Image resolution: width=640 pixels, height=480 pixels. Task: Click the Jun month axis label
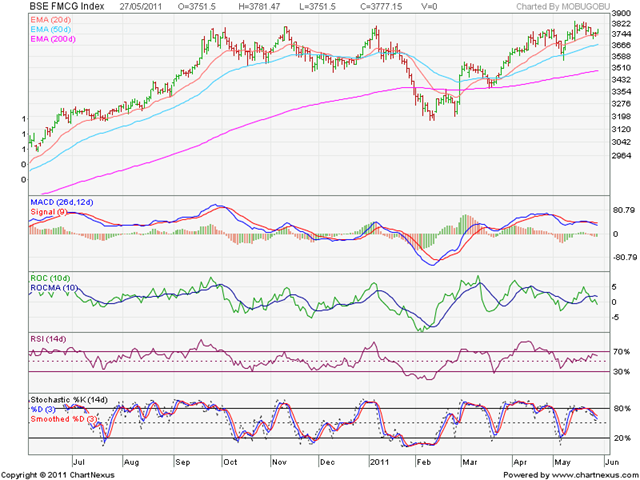[611, 462]
